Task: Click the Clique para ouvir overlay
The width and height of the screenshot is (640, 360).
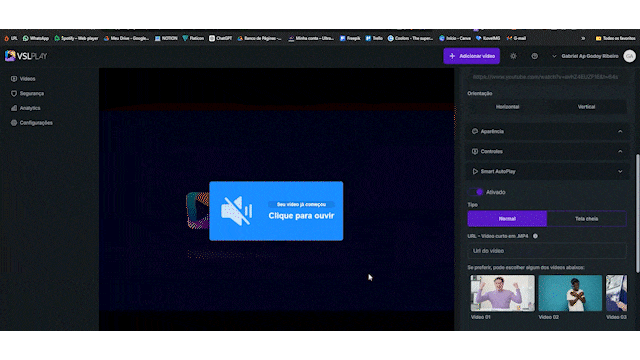Action: [276, 211]
